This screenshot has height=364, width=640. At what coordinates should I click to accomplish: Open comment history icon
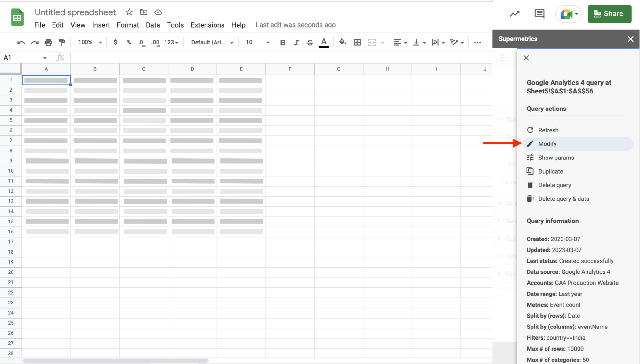tap(539, 14)
